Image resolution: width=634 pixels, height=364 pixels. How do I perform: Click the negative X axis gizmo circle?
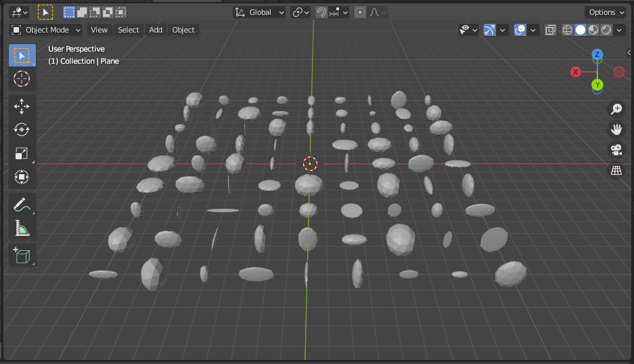click(619, 72)
